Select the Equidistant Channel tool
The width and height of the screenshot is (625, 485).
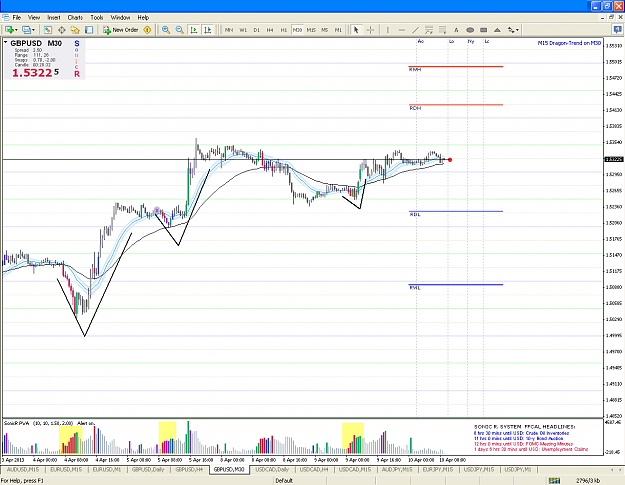(x=429, y=30)
